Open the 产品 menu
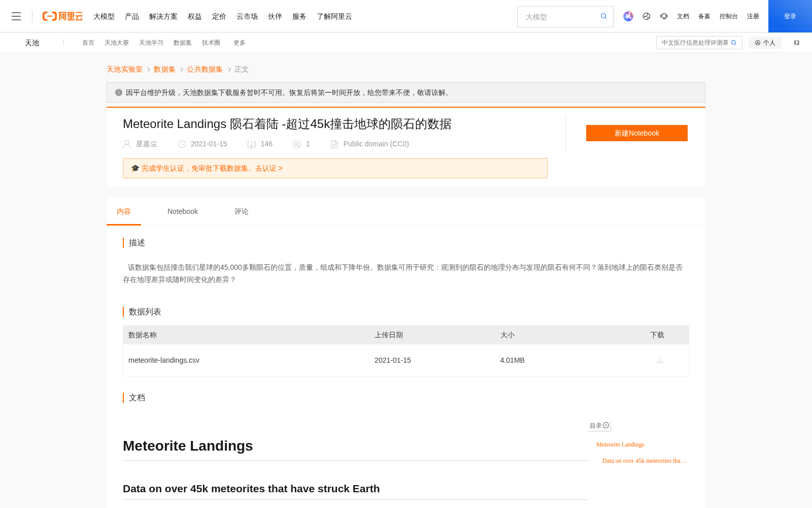This screenshot has width=812, height=508. (132, 16)
